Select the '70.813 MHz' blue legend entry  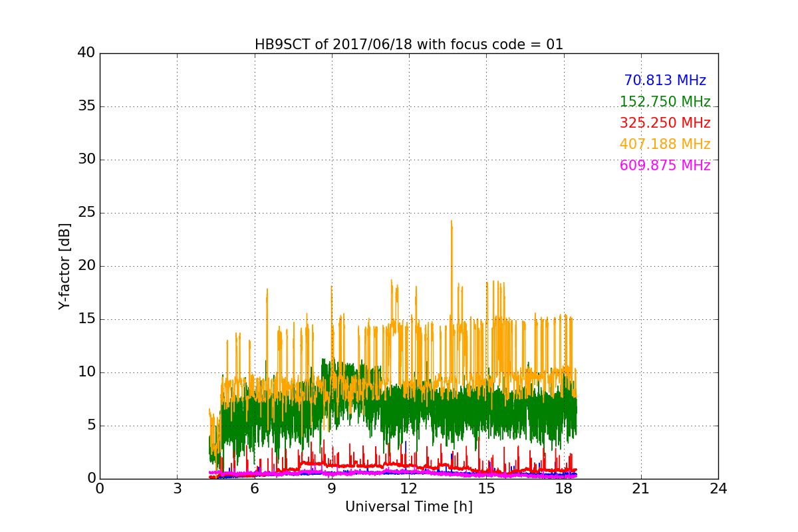[x=665, y=80]
